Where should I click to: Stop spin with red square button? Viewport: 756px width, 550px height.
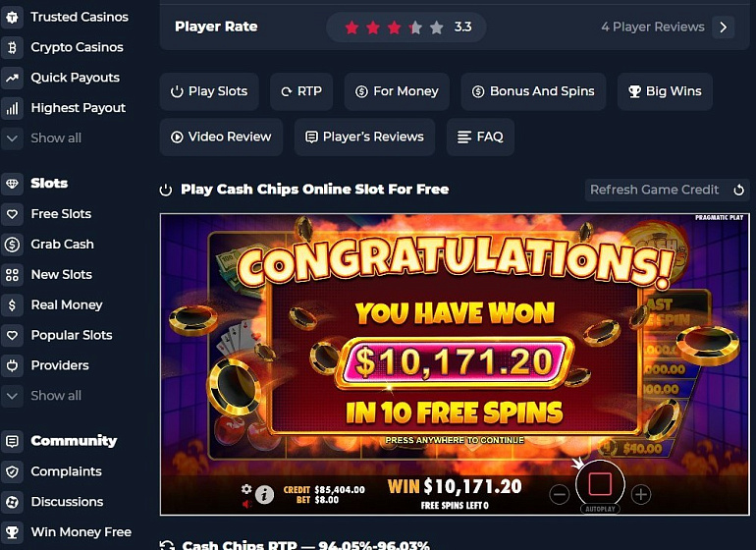(x=600, y=484)
